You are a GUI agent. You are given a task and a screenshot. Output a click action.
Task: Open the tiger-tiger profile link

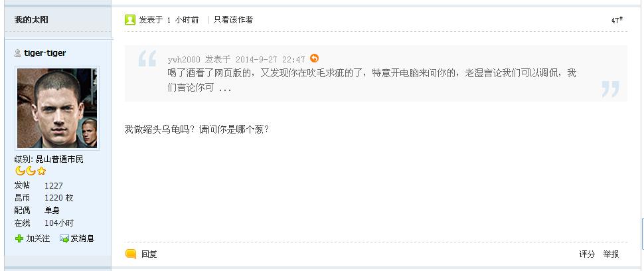(44, 53)
